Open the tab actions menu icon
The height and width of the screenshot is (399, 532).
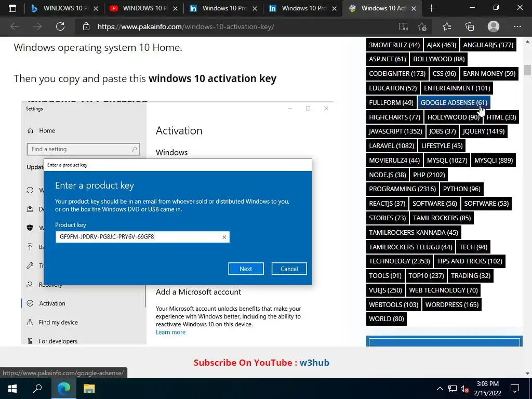tap(12, 8)
